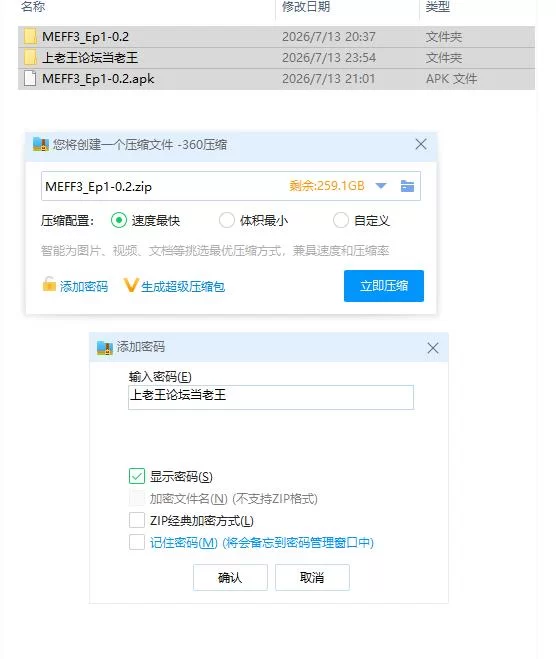Click the date 2026/7/13 23:54
This screenshot has width=556, height=659.
[x=329, y=58]
